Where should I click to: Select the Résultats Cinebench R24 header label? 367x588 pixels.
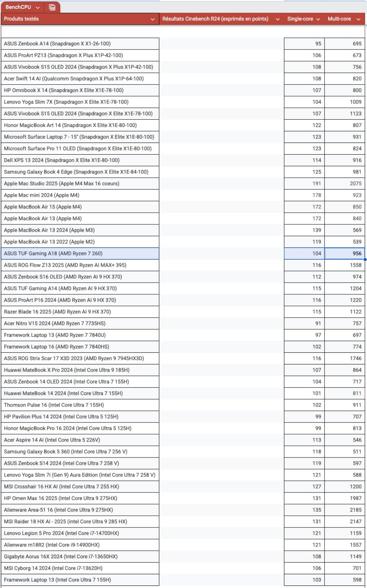point(215,19)
